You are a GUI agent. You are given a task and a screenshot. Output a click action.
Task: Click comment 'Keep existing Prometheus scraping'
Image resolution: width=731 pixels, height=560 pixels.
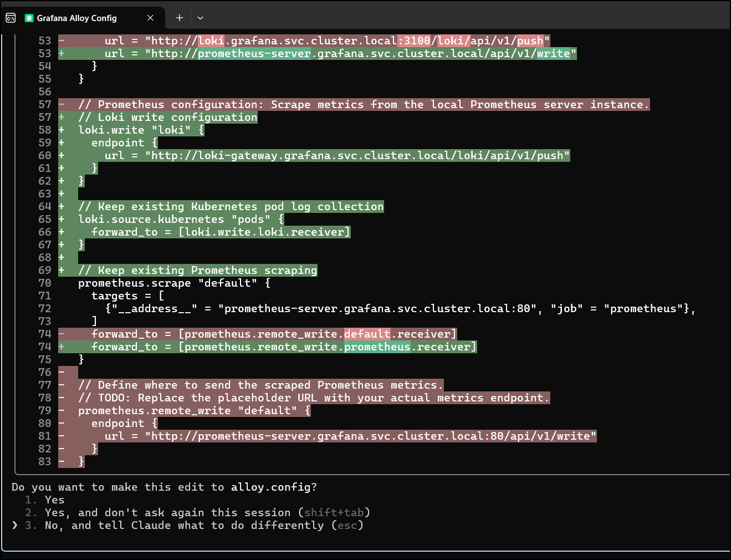[188, 270]
